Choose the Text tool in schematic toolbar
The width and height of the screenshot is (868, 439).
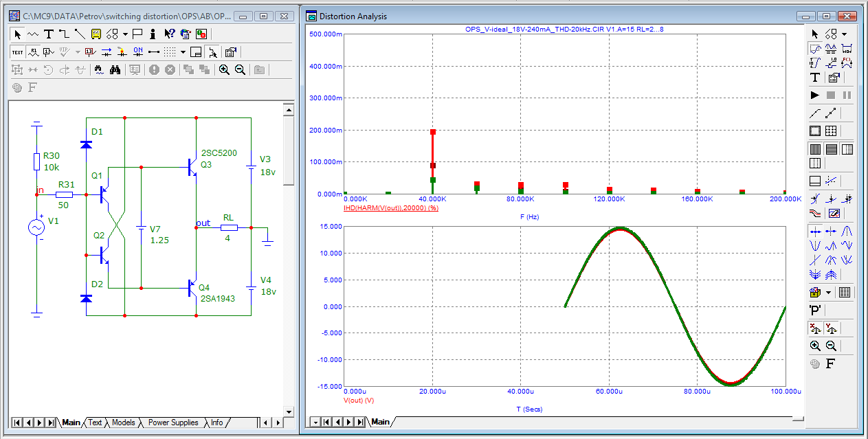(x=48, y=34)
